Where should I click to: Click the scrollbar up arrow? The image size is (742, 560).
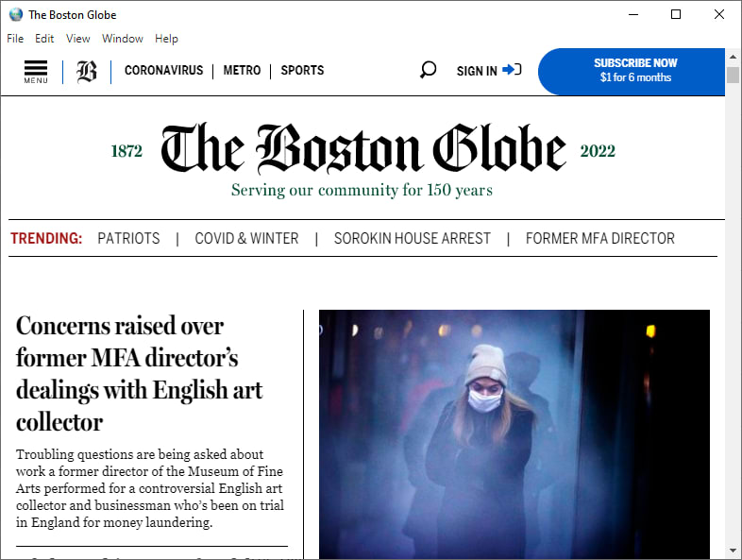[733, 57]
